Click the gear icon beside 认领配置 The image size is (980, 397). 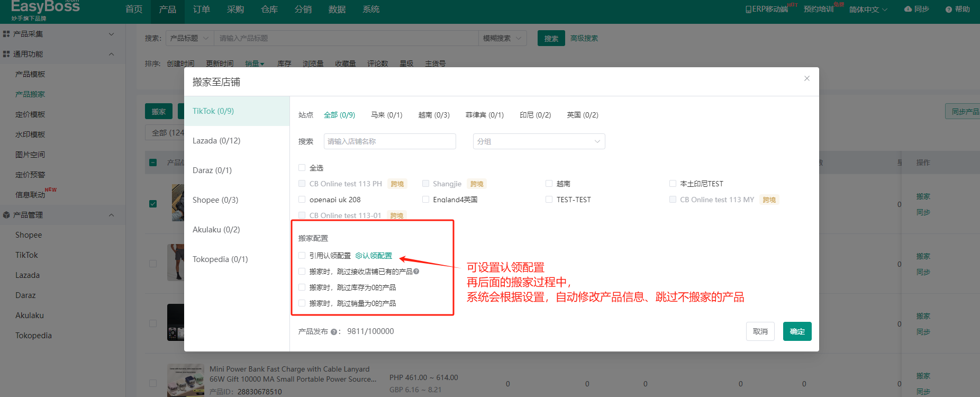359,256
